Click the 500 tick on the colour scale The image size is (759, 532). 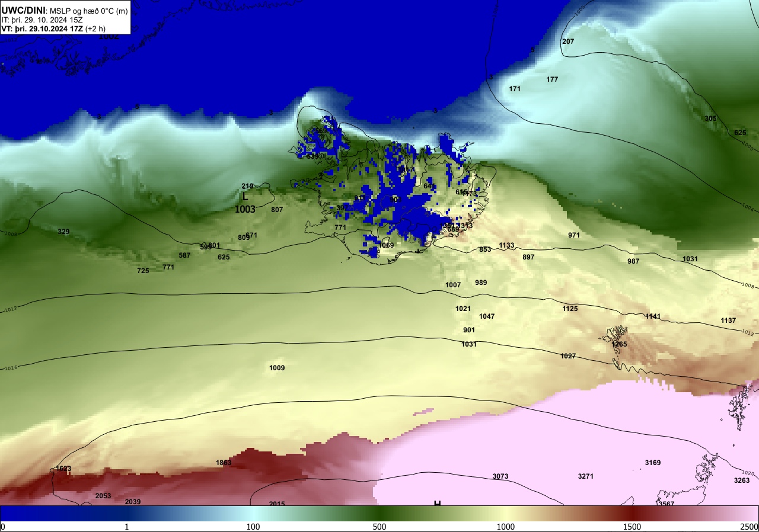(x=379, y=527)
